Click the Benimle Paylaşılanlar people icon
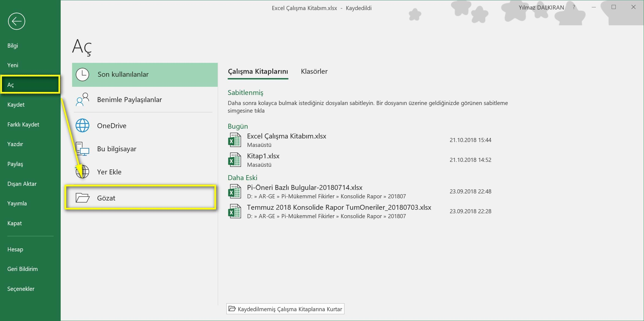Viewport: 644px width, 321px height. point(82,100)
